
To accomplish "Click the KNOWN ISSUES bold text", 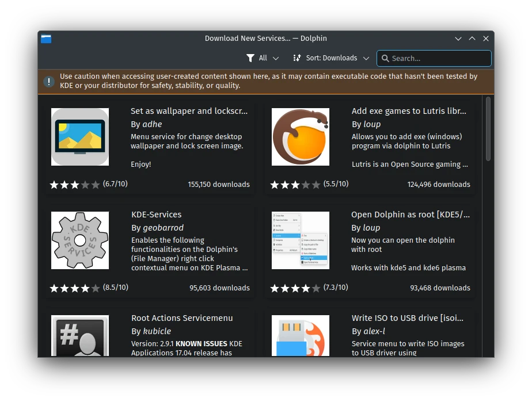I will 201,344.
